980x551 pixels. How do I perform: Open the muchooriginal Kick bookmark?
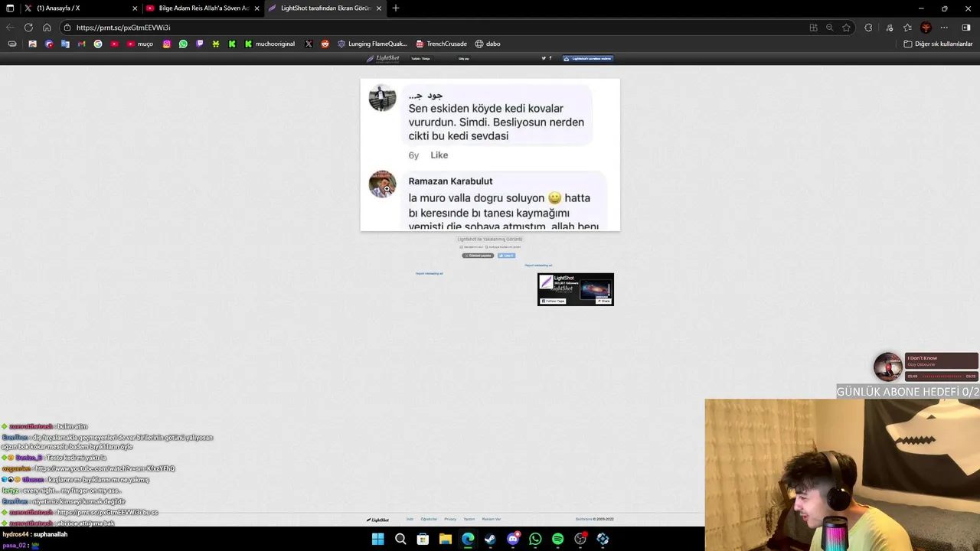click(x=269, y=44)
